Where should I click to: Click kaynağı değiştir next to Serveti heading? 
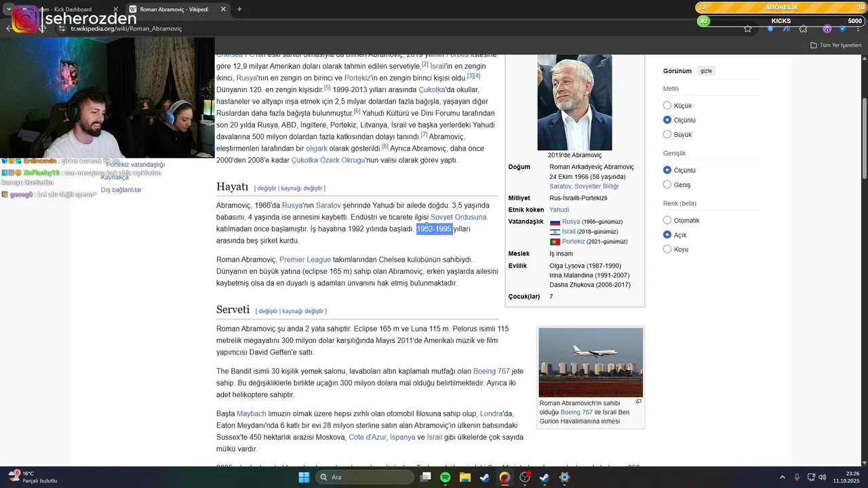303,311
